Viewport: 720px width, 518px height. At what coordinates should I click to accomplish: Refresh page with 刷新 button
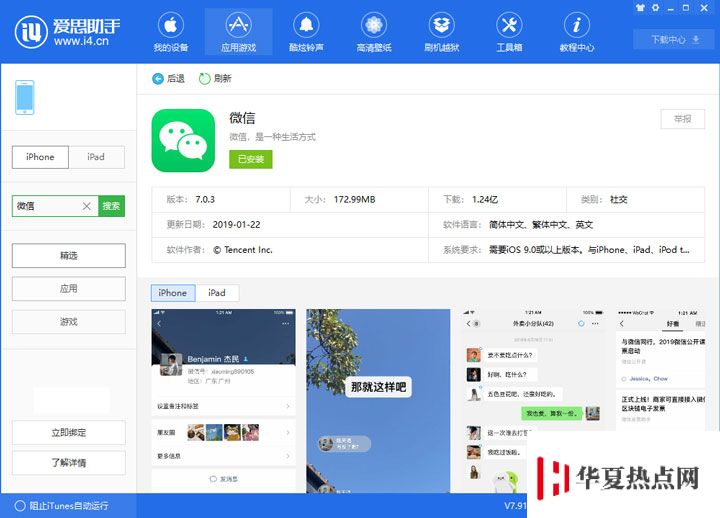click(x=215, y=79)
